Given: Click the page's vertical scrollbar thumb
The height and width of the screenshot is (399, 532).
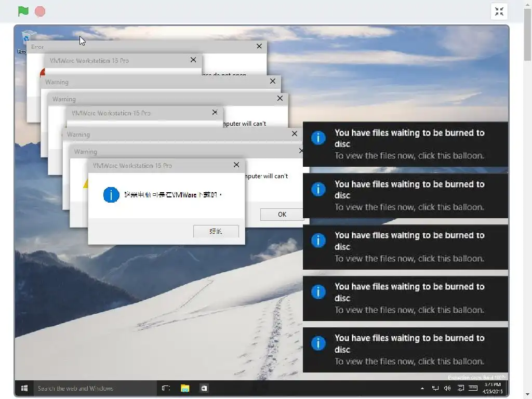Looking at the screenshot, I should click(x=528, y=34).
